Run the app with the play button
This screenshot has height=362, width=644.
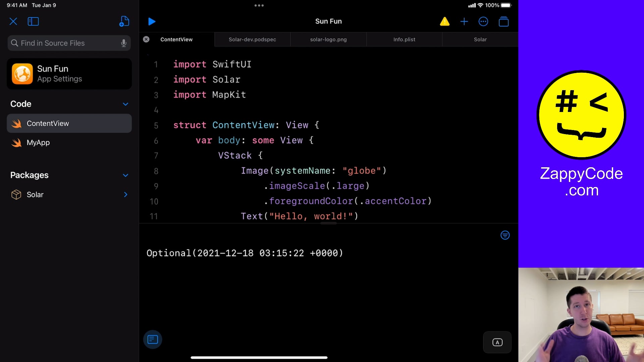coord(152,21)
